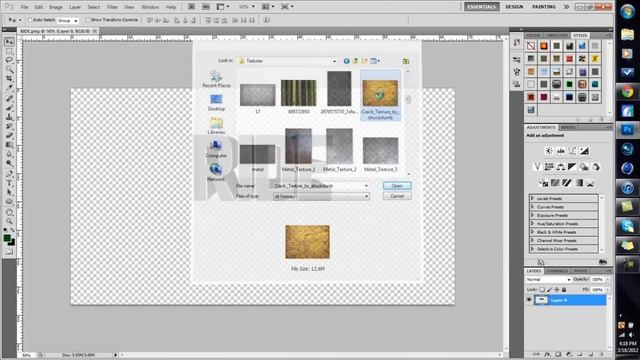Screen dimensions: 640x360
Task: Add a Vibrance adjustment
Action: click(x=537, y=167)
